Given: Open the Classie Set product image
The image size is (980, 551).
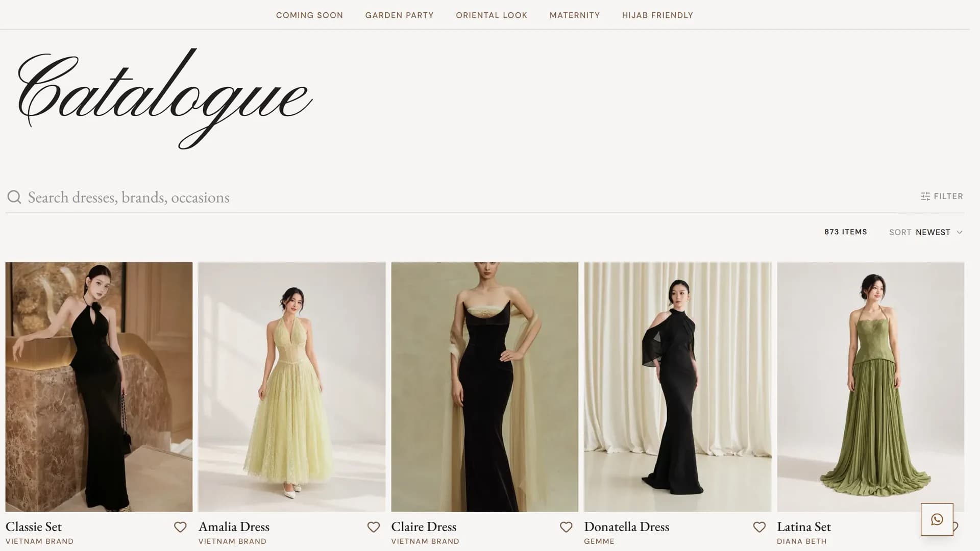Looking at the screenshot, I should (x=99, y=387).
